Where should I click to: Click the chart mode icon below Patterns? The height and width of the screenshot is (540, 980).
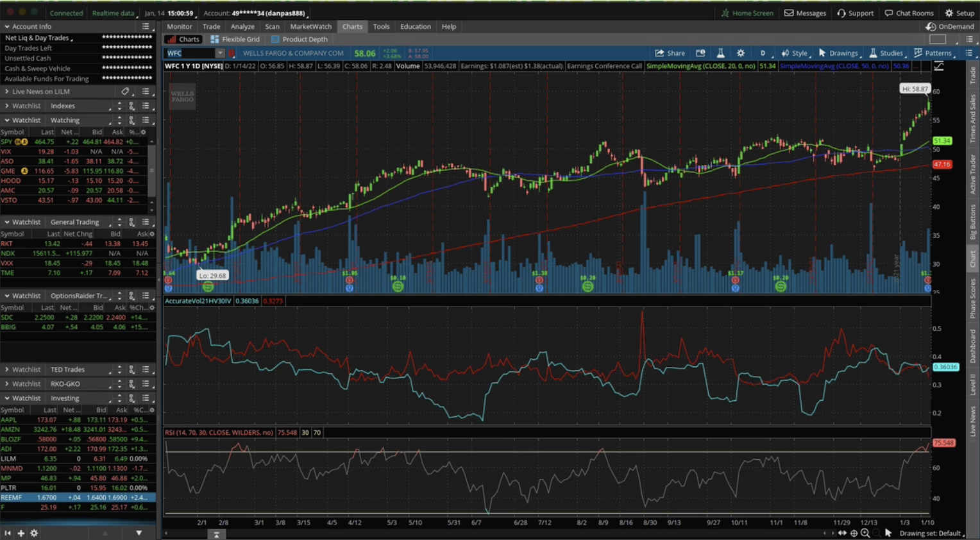coord(938,66)
